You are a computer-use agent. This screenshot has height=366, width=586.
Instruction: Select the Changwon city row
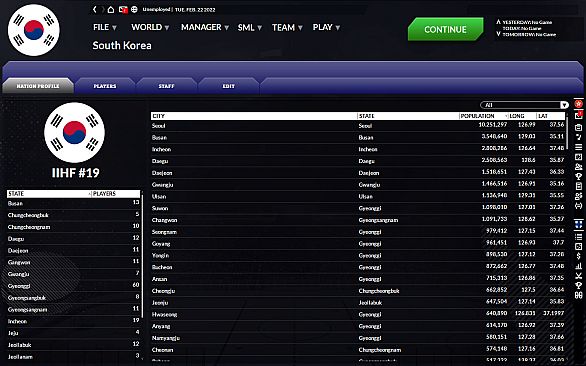358,220
